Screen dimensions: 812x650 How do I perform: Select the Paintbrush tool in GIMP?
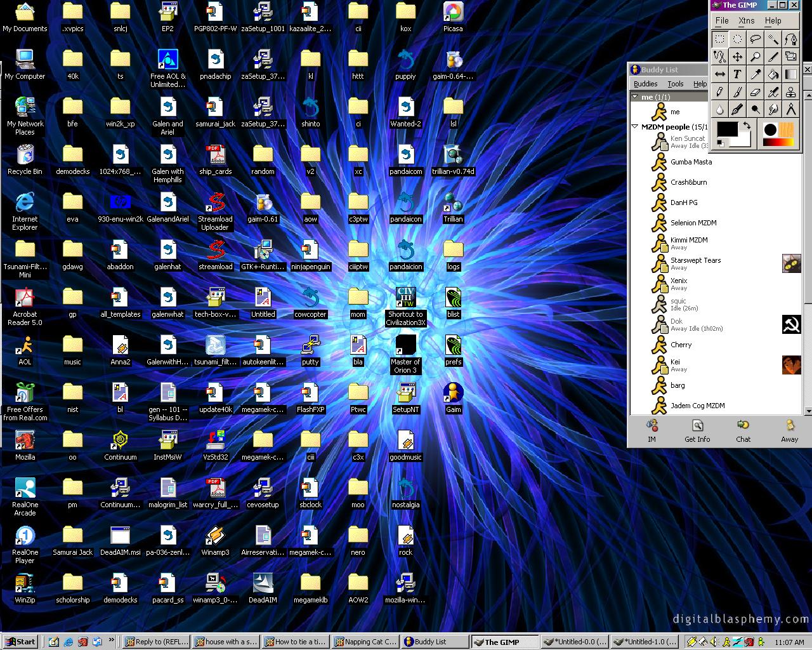737,91
